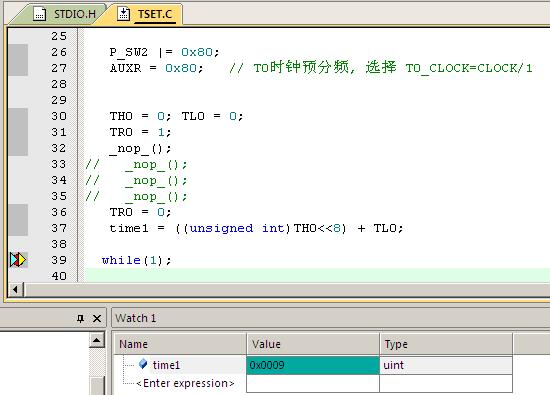Click line number 40 in the gutter
Screen dimensions: 550x395
coord(59,276)
